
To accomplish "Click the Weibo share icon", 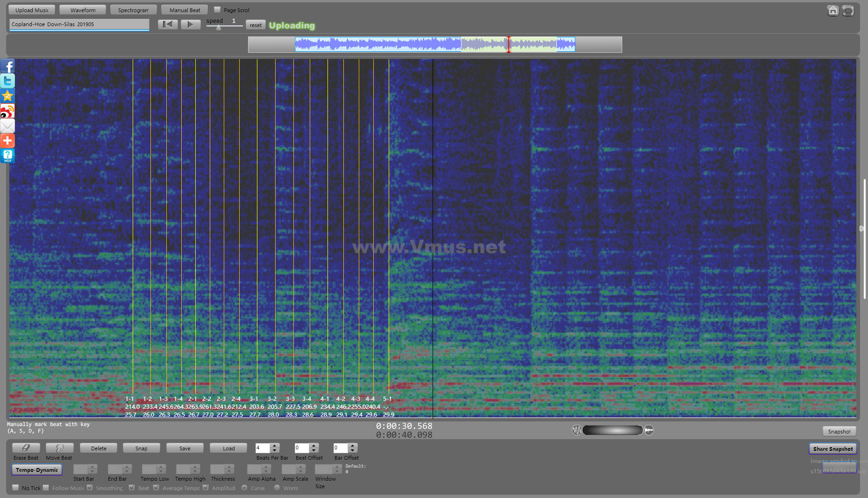I will click(7, 111).
